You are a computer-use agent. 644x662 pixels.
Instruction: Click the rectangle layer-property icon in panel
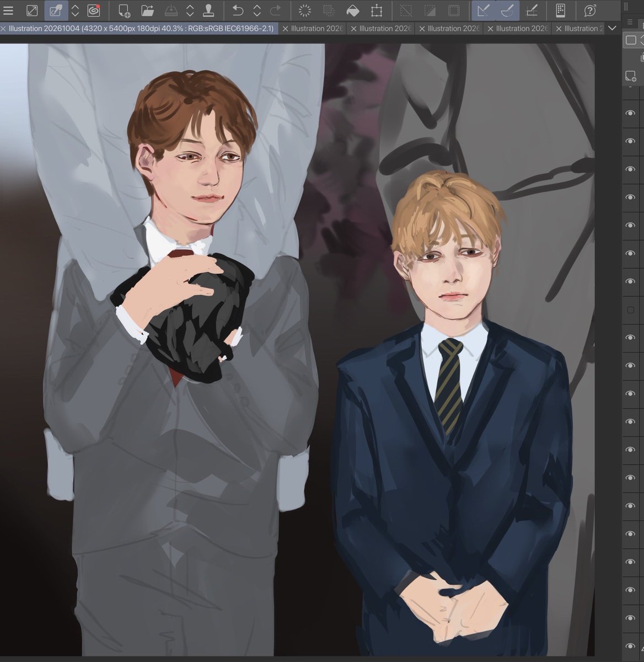(631, 40)
